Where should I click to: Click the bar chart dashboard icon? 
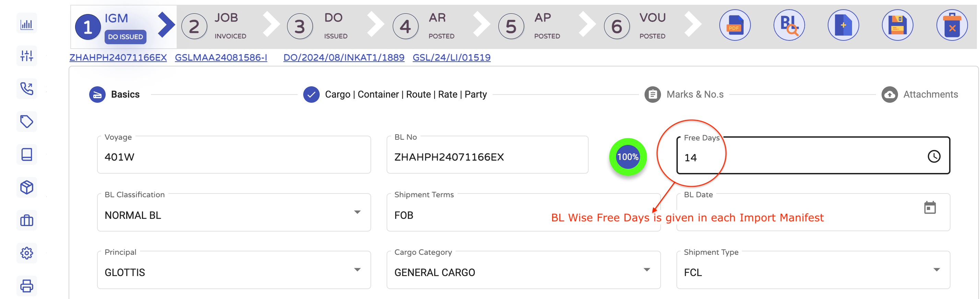click(x=27, y=24)
